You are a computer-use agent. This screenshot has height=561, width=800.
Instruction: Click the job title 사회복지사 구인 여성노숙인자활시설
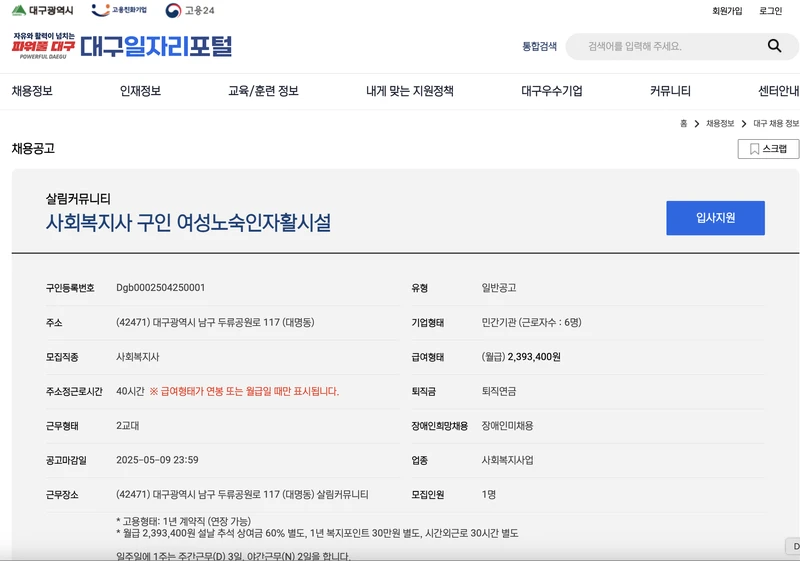[x=188, y=222]
